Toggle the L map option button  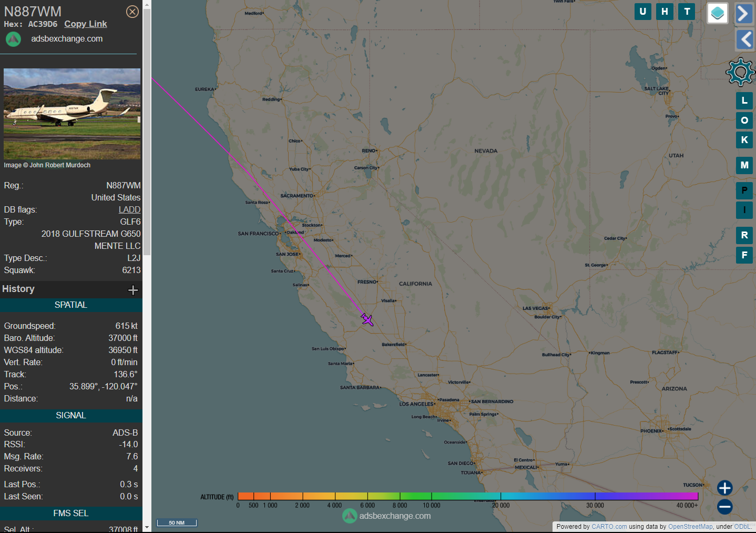tap(744, 100)
